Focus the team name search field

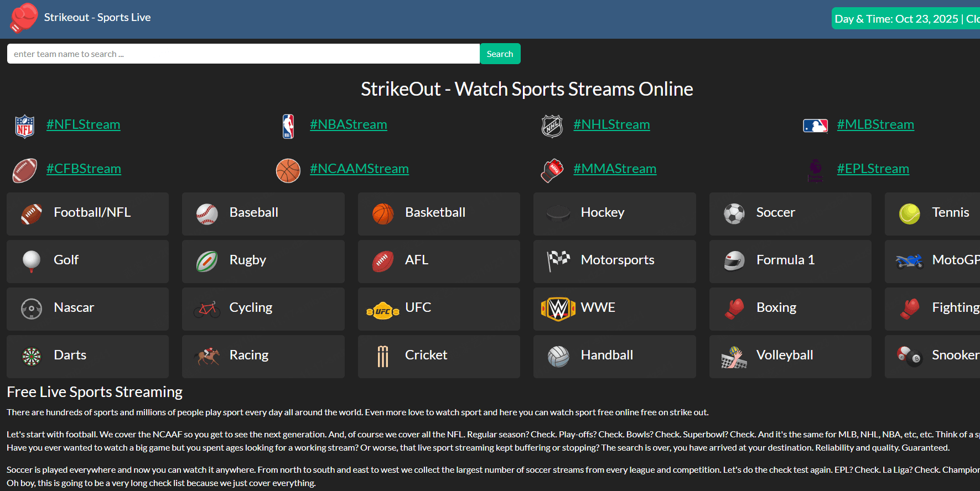(x=243, y=54)
